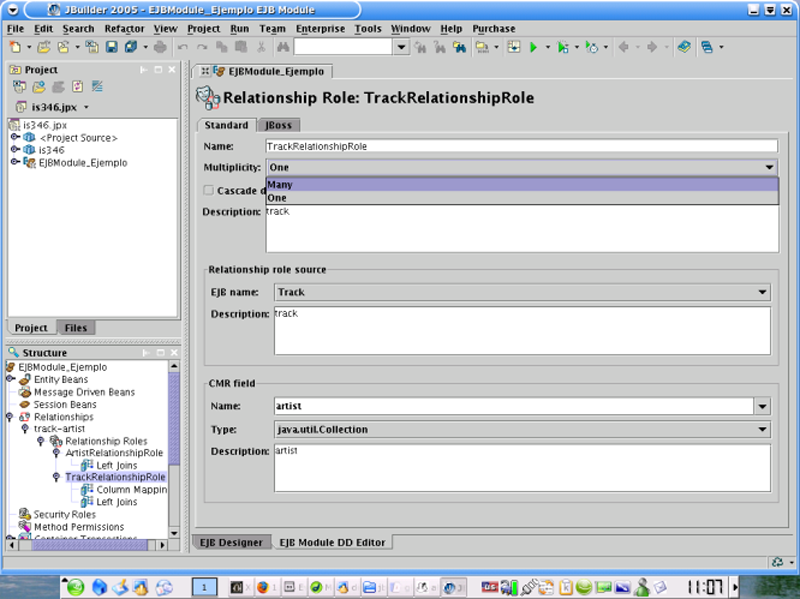Click the Entity Beans icon in Structure

[25, 380]
